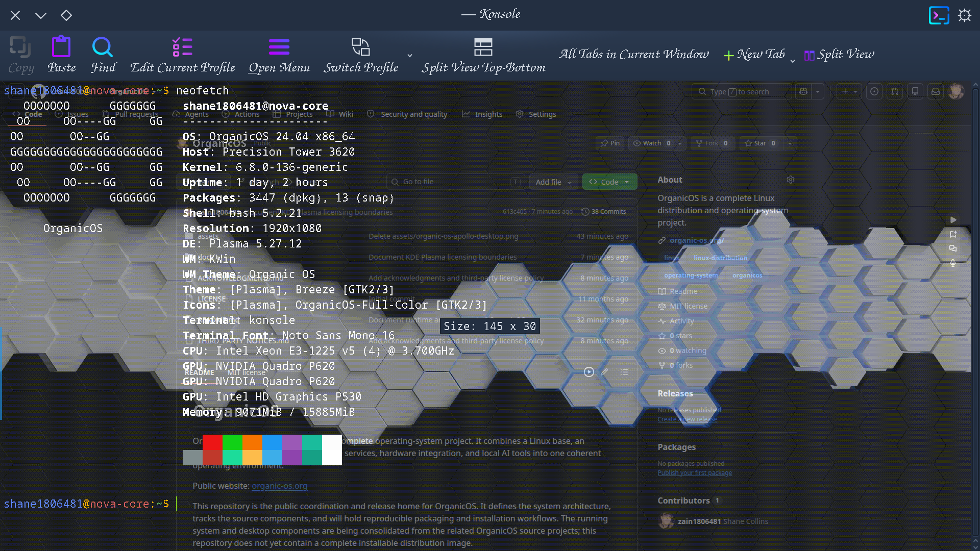Open GitHub issues circle-dot header icon

tap(874, 91)
